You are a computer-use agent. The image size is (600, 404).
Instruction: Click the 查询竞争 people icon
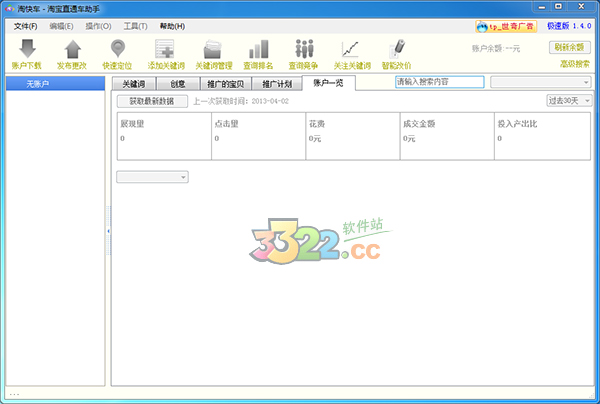(304, 49)
